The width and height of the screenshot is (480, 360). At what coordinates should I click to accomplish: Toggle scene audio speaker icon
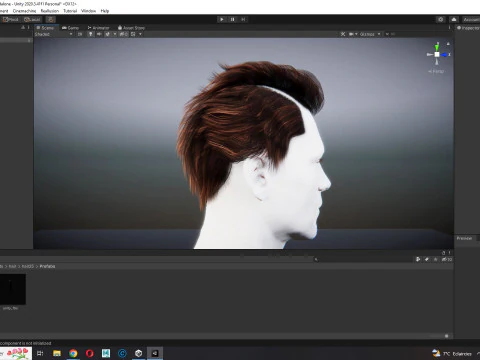pyautogui.click(x=99, y=34)
